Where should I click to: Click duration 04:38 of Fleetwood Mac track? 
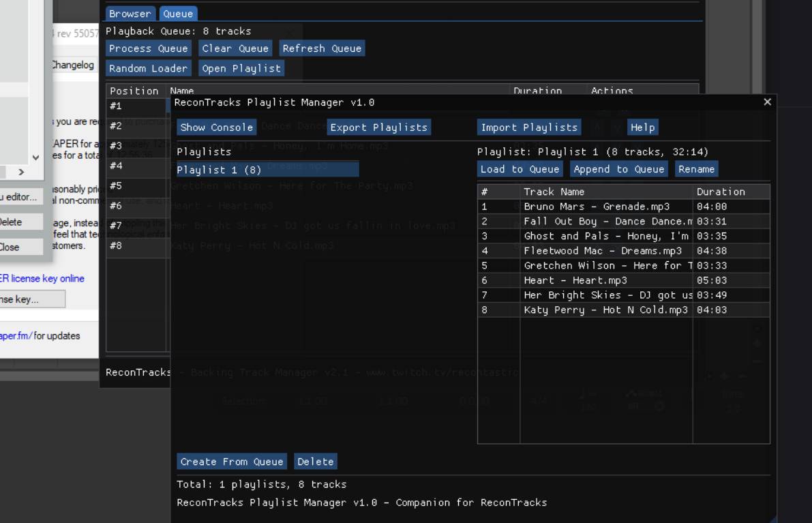point(712,251)
